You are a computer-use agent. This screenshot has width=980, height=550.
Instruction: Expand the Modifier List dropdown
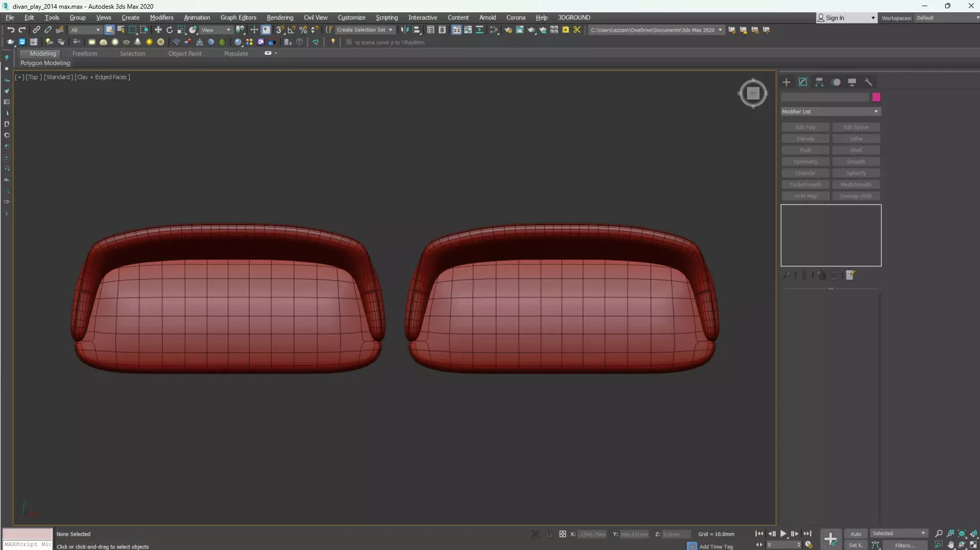[x=831, y=112]
